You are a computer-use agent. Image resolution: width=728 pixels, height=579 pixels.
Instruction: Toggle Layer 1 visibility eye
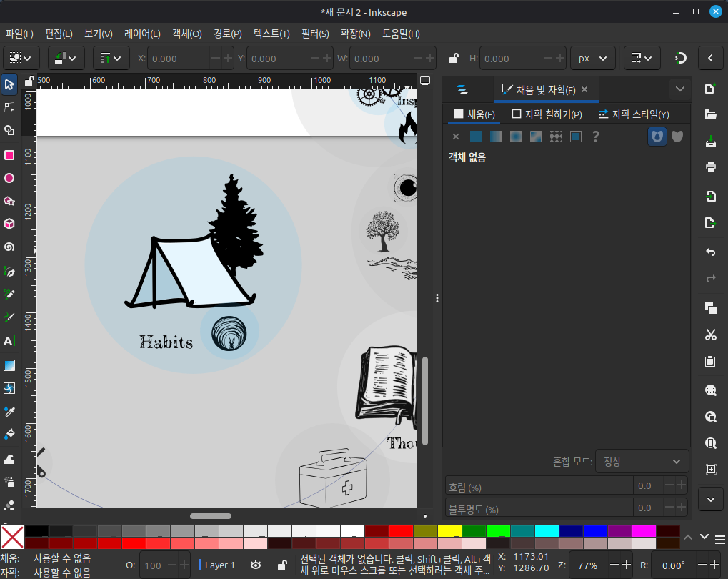[x=256, y=565]
